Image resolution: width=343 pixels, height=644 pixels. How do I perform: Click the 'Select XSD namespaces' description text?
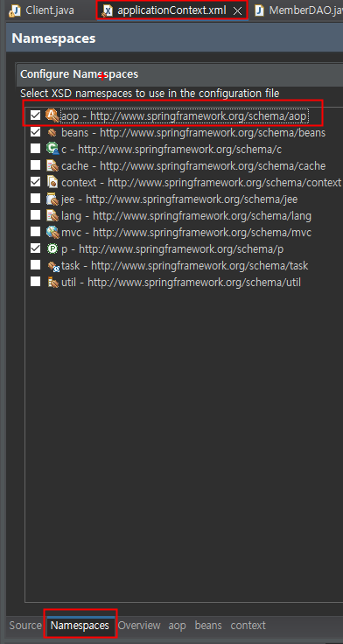tap(150, 94)
